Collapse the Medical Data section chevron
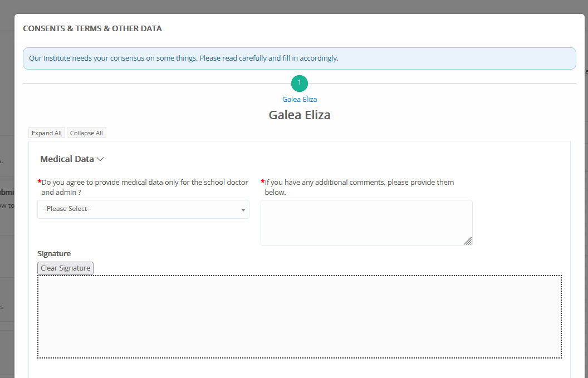Screen dimensions: 588x378 coord(101,159)
